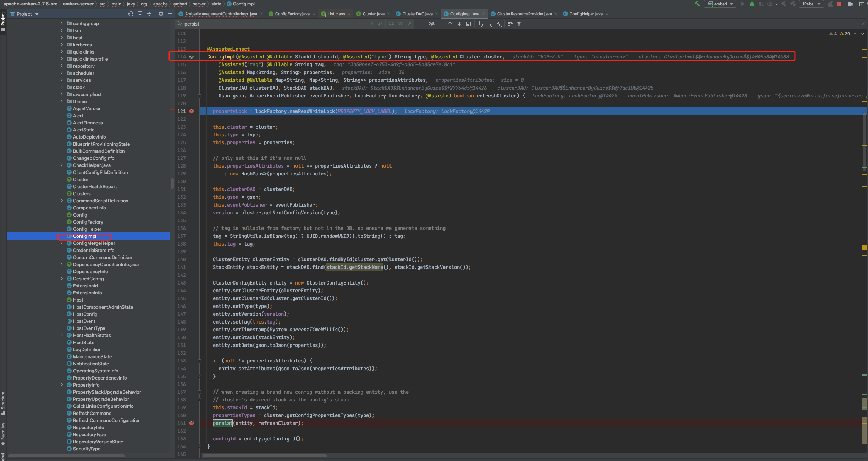This screenshot has height=461, width=868.
Task: Open search results in Find window
Action: click(469, 24)
